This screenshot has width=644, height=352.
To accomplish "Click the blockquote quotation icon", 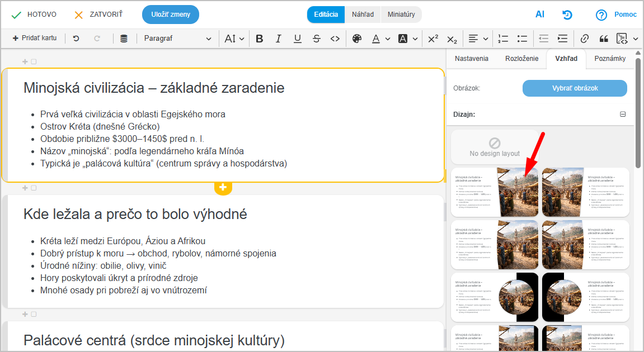I will pos(603,39).
